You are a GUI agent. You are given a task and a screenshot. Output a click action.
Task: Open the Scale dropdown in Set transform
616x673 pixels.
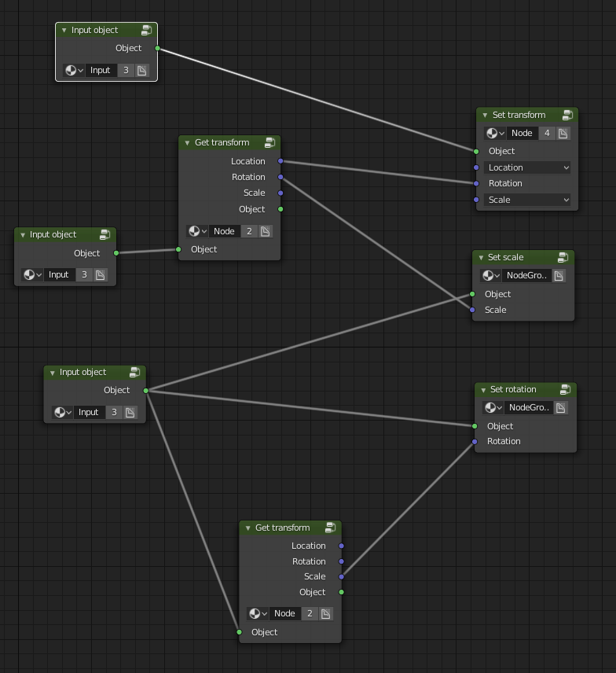pyautogui.click(x=527, y=200)
